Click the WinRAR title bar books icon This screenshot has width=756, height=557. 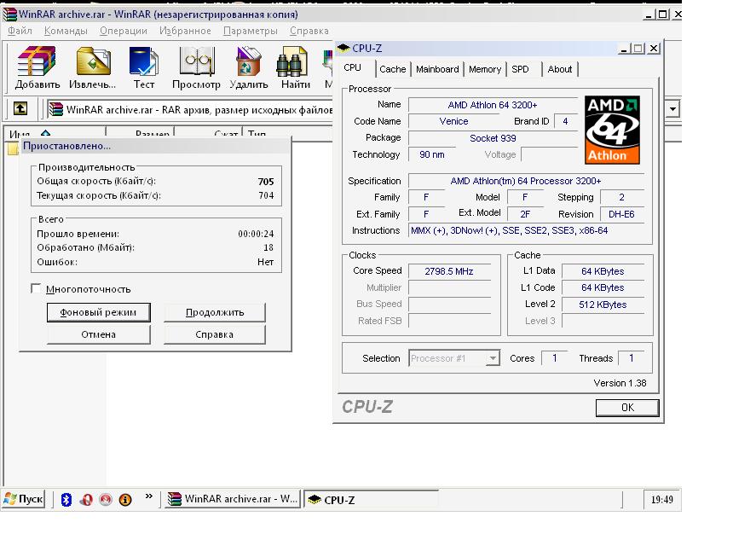coord(10,15)
